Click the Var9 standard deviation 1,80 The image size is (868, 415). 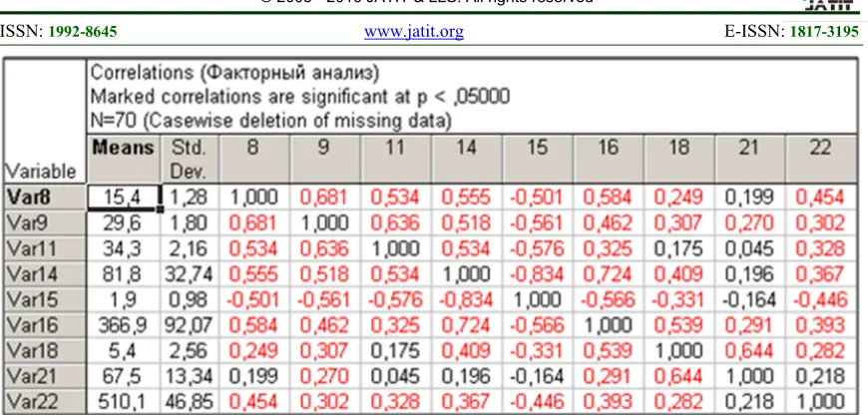tap(190, 223)
